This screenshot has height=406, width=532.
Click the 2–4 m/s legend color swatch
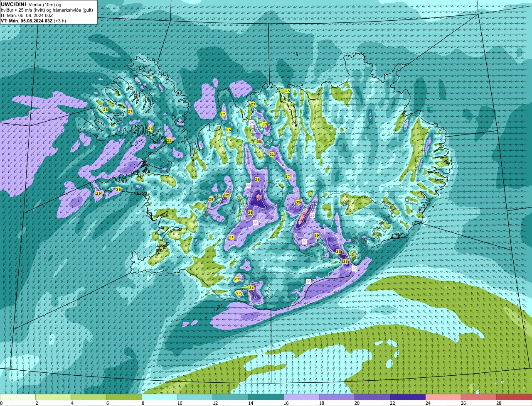53,397
